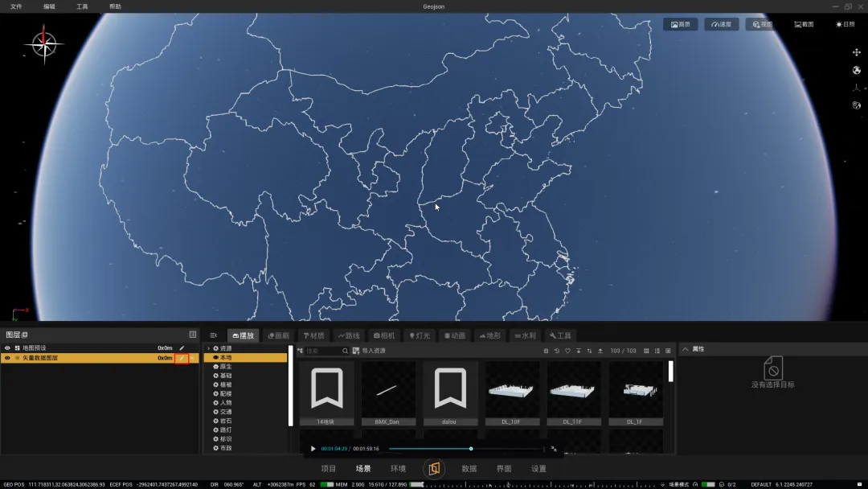
Task: Open the 编辑 menu
Action: (x=49, y=6)
